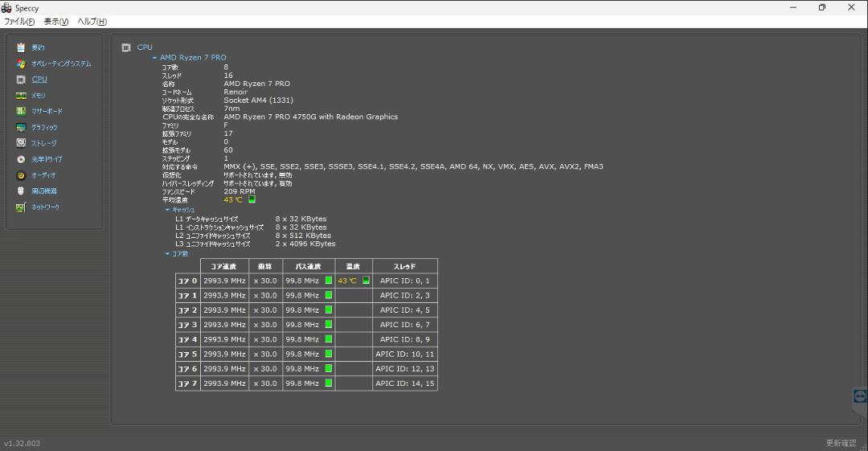Click the コア 3 row label
The width and height of the screenshot is (868, 451).
[187, 326]
